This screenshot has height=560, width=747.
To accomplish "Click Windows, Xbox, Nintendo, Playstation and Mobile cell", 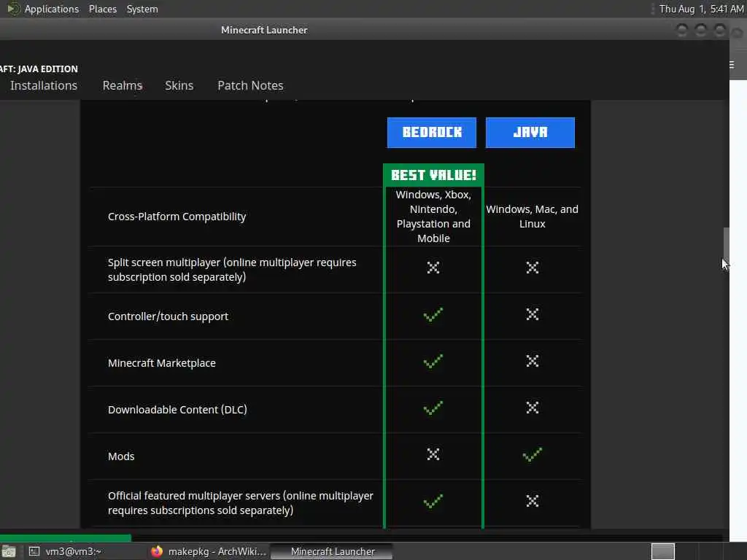I will (x=433, y=216).
